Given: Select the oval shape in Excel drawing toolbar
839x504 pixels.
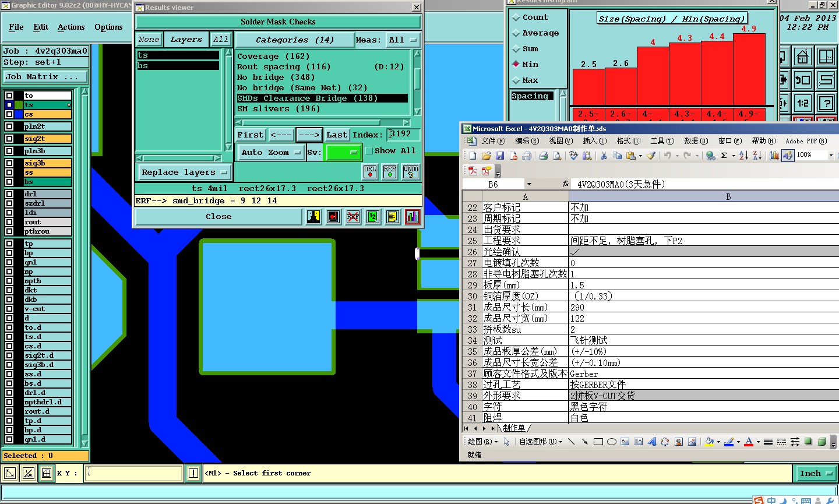Looking at the screenshot, I should click(x=612, y=442).
